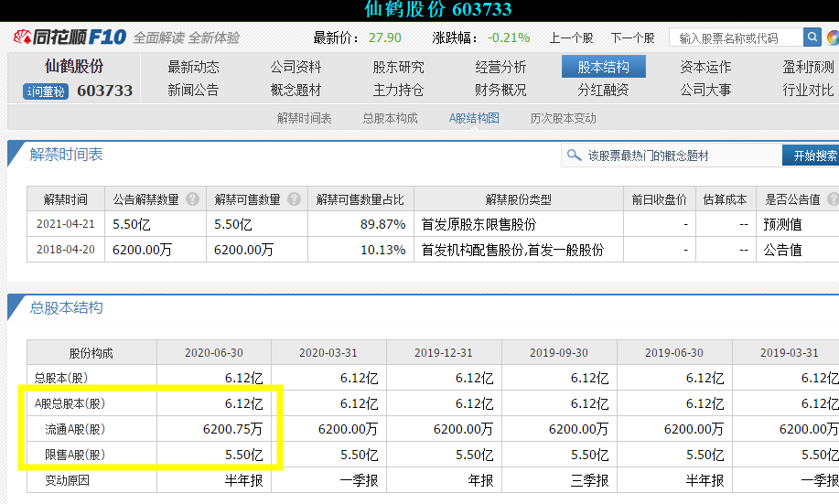Click the 2020-06-30 column header

(214, 352)
